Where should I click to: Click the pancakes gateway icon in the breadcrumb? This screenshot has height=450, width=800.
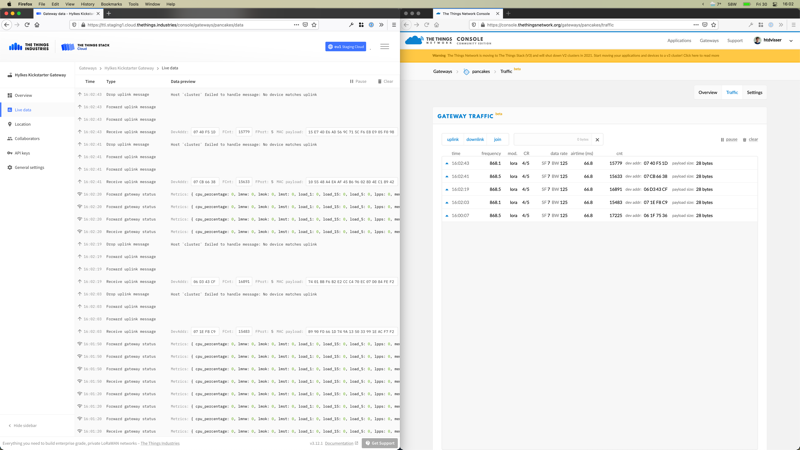[x=466, y=71]
